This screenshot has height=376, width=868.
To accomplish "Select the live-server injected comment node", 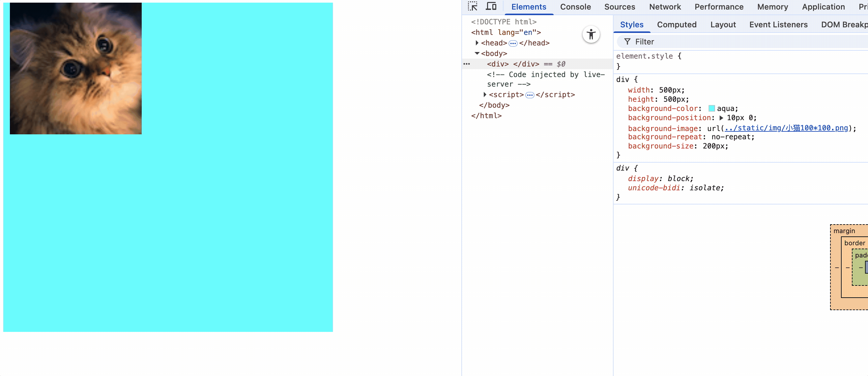I will pos(546,79).
